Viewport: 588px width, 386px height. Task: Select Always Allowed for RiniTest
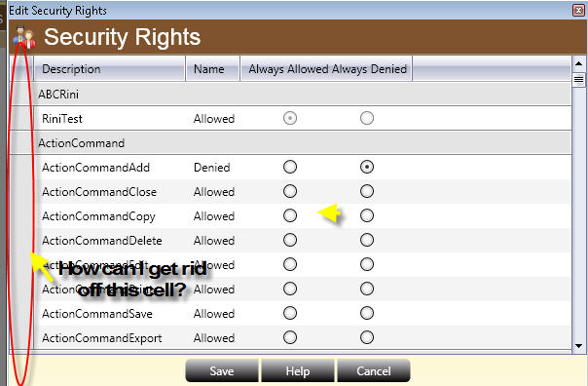290,118
